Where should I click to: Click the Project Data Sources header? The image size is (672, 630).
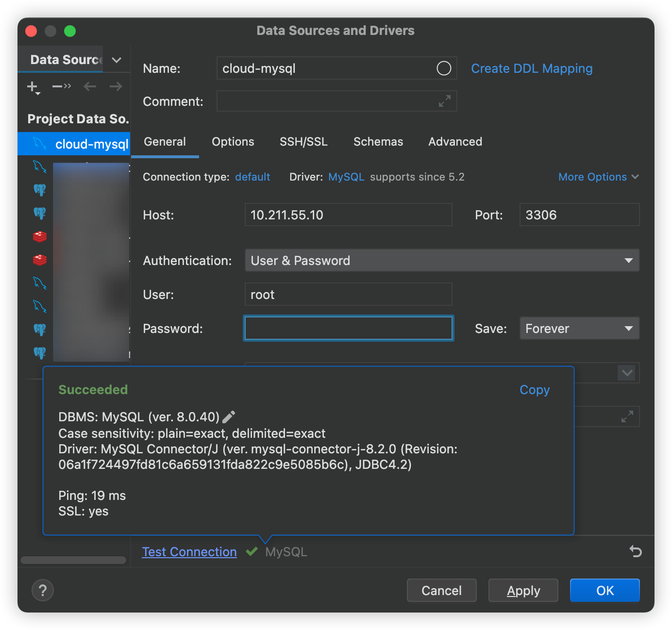(x=78, y=119)
